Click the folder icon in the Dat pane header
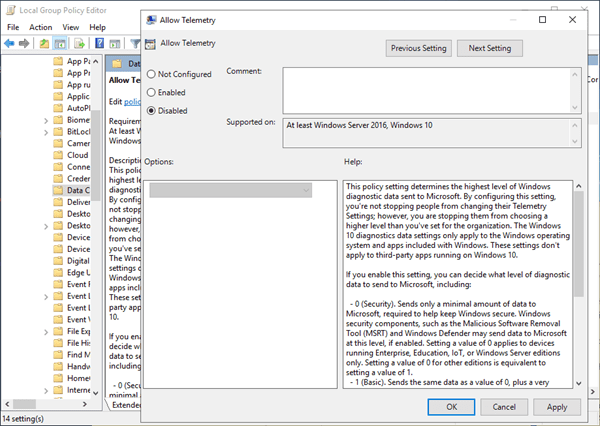Viewport: 600px width, 426px height. [x=117, y=64]
